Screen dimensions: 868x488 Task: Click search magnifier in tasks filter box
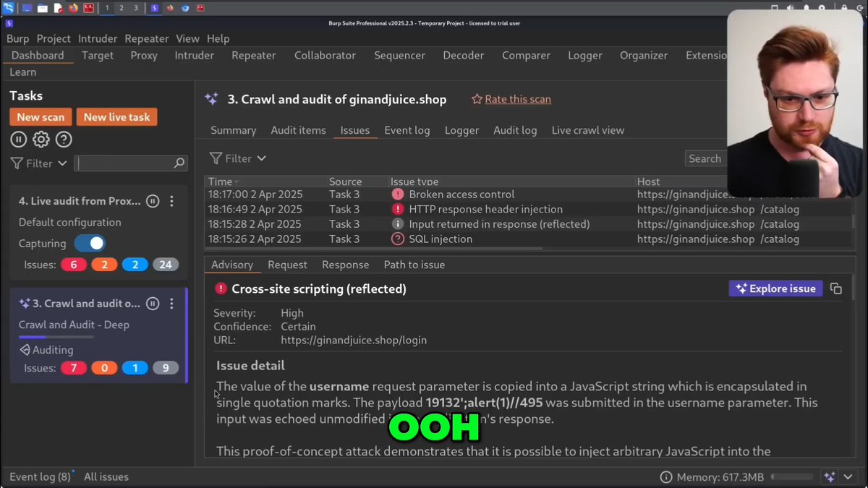tap(179, 163)
